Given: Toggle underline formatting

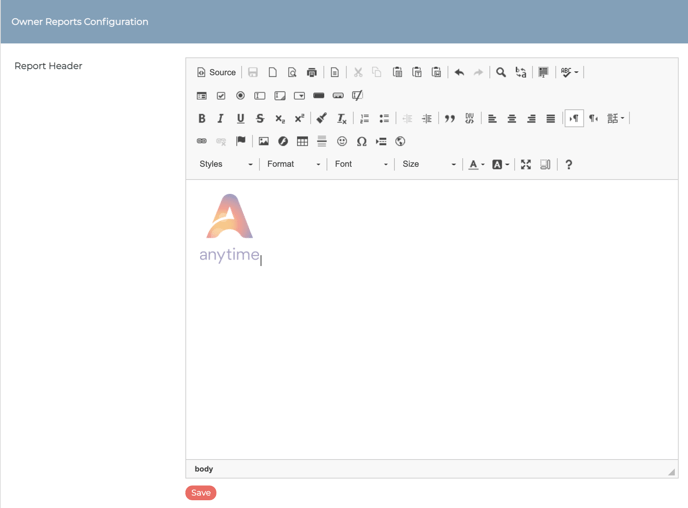Looking at the screenshot, I should (240, 118).
